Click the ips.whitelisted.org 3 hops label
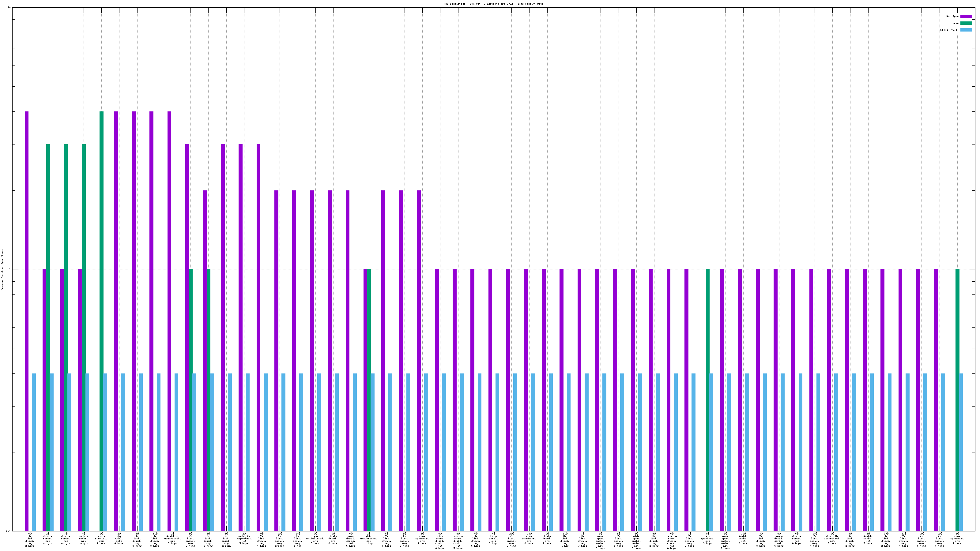Screen dimensions: 980x551 (x=315, y=539)
